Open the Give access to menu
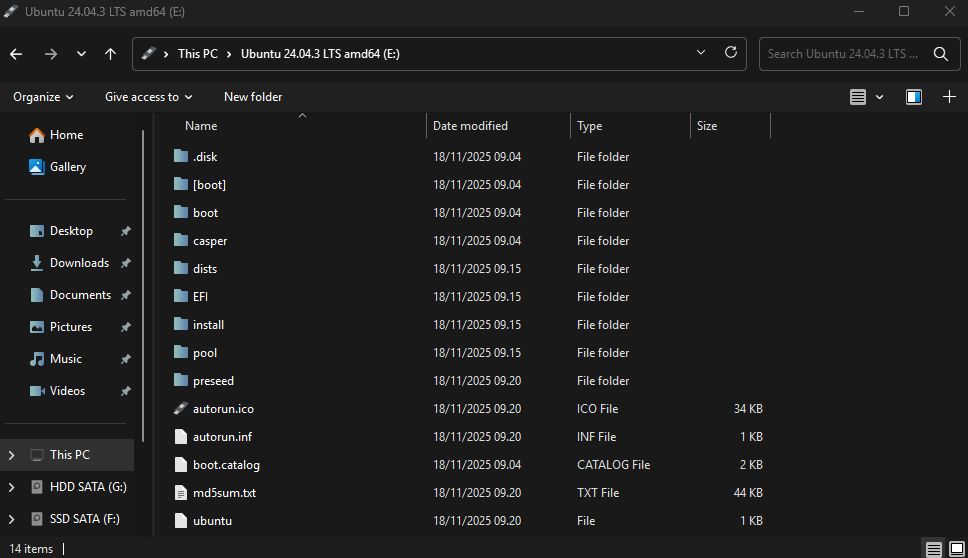Screen dimensions: 968x558 (148, 97)
